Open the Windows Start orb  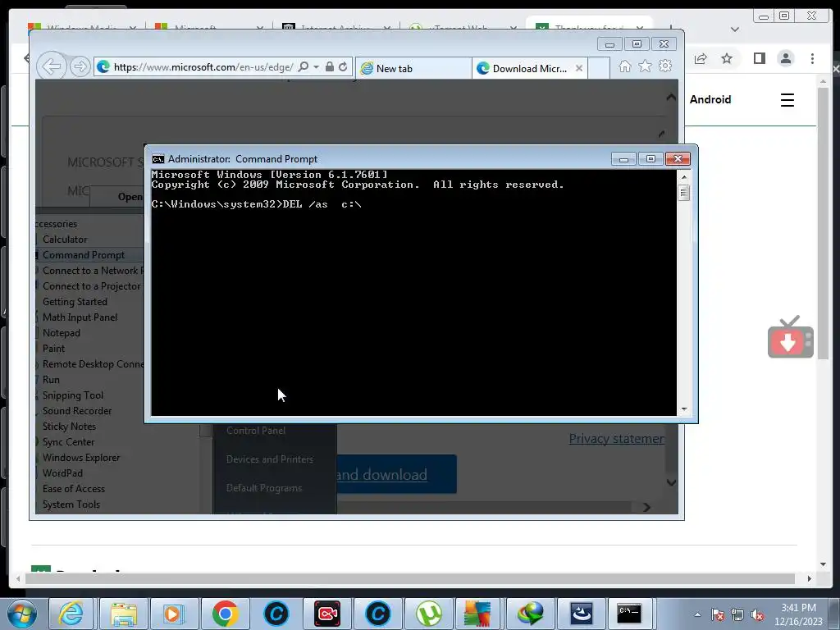(22, 614)
